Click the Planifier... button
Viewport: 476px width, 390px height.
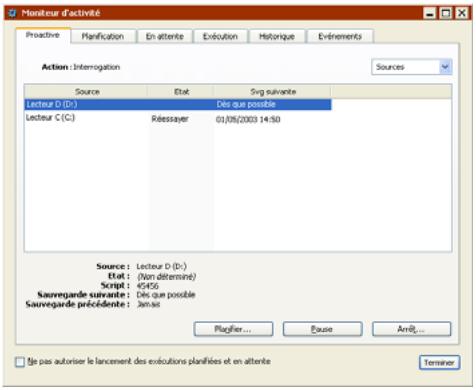[x=233, y=329]
